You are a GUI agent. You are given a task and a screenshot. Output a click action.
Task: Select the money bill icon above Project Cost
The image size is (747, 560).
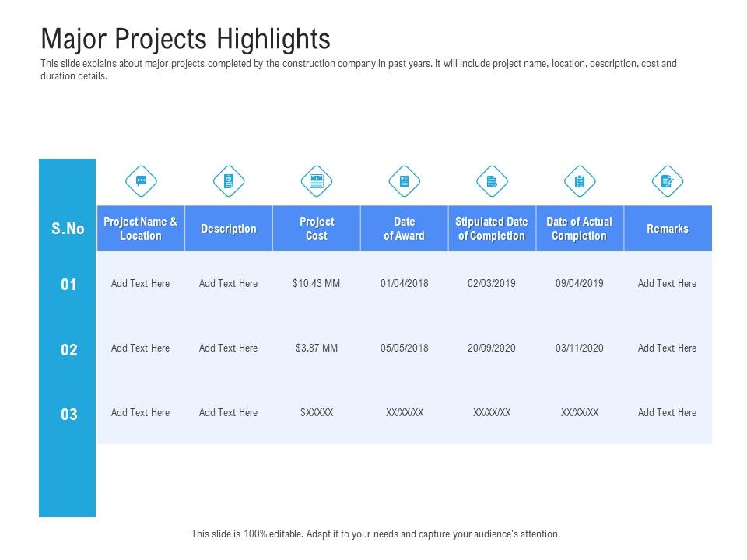[x=317, y=181]
